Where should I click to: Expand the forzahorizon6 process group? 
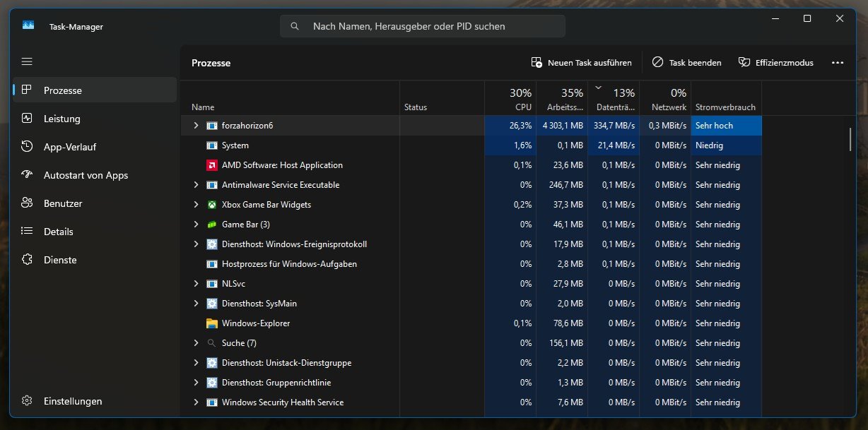coord(196,126)
